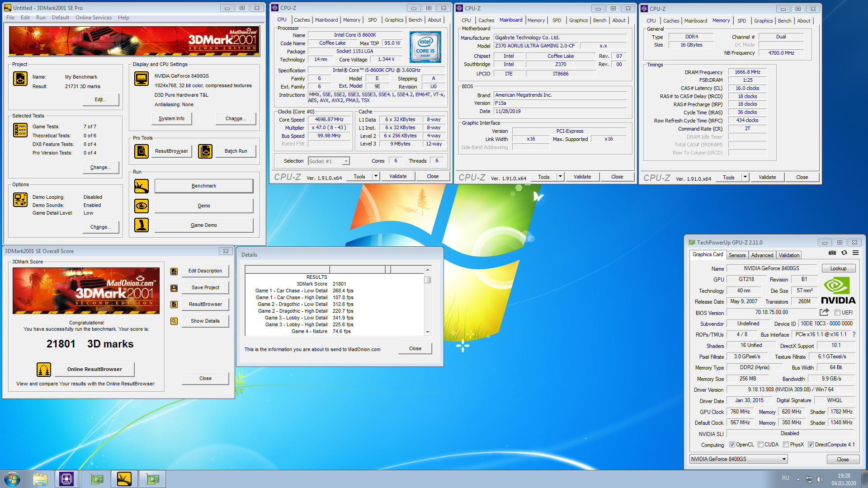Click the Game Demo joystick icon
Viewport: 868px width, 488px height.
pos(142,225)
